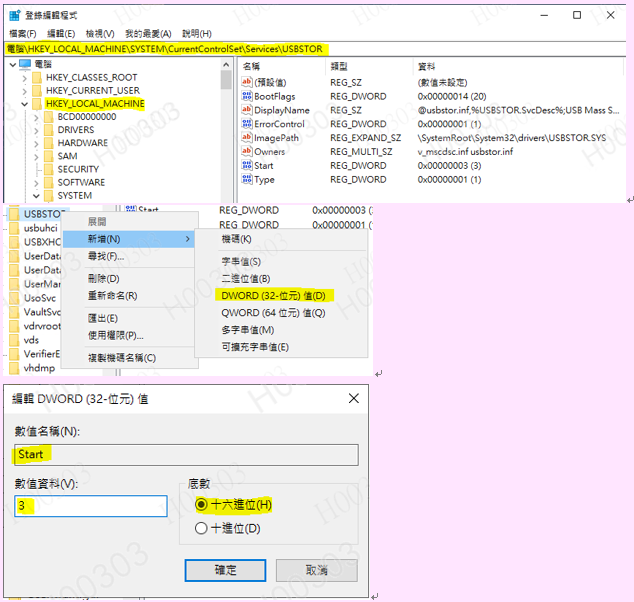Image resolution: width=634 pixels, height=602 pixels.
Task: Click the 確定 button in the DWORD dialog
Action: [225, 570]
